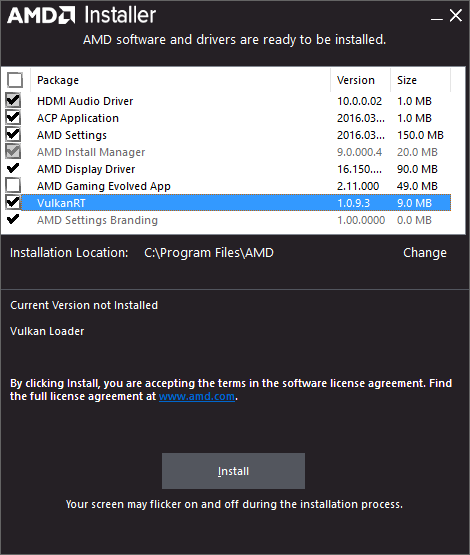470x555 pixels.
Task: Click Change to alter installation location
Action: (x=425, y=253)
